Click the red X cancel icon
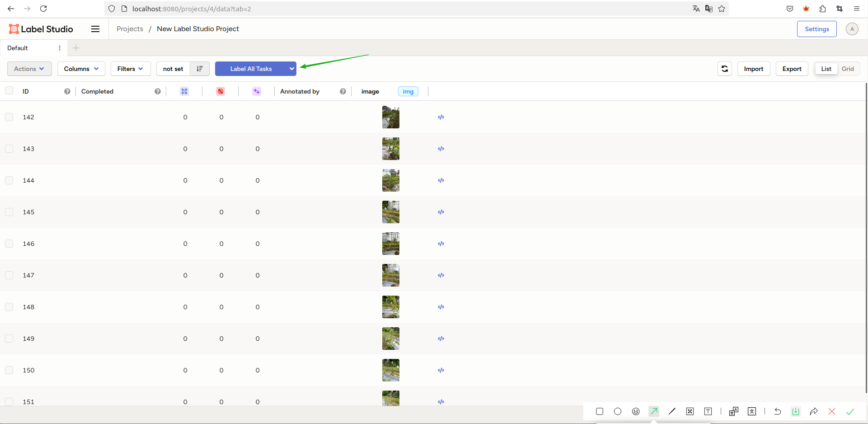 [x=832, y=411]
